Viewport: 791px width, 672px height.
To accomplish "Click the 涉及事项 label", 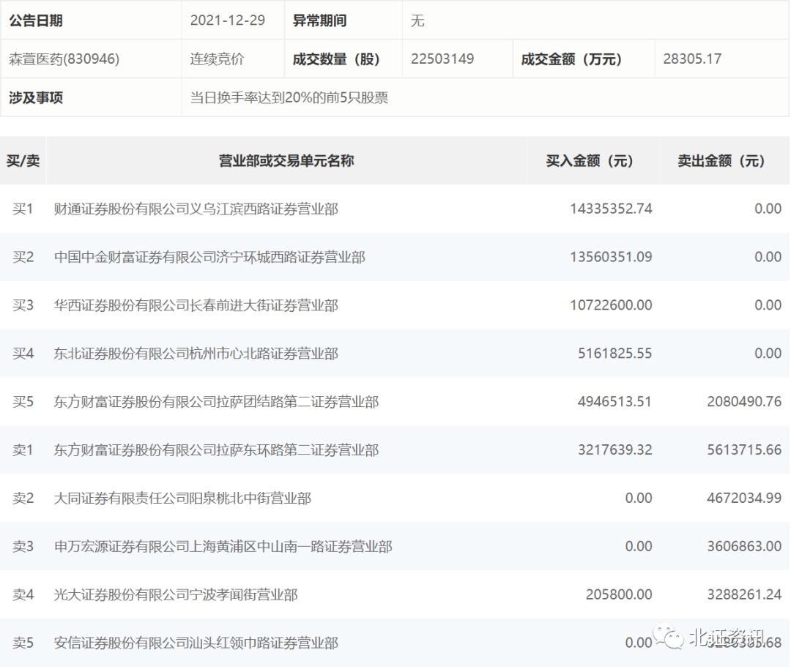I will click(36, 97).
